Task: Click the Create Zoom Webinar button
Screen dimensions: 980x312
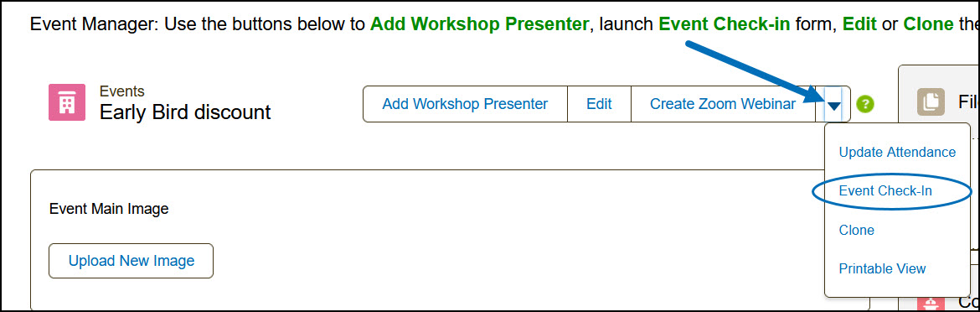Action: pos(723,104)
